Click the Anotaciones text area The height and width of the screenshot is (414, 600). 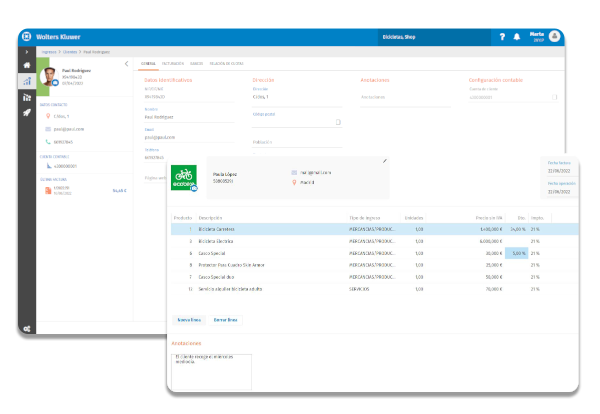tap(211, 371)
